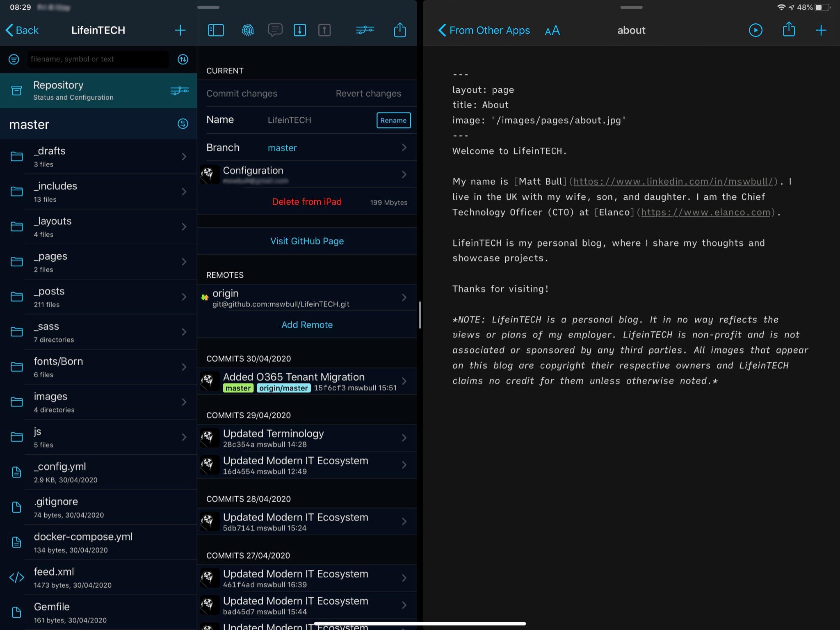
Task: Tap Delete from iPad
Action: [307, 202]
